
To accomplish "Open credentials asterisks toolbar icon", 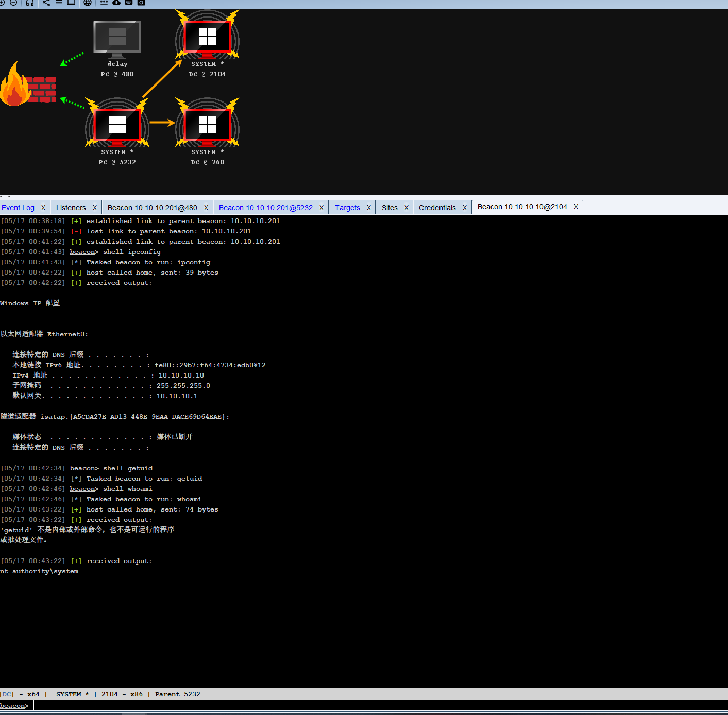I will coord(104,3).
